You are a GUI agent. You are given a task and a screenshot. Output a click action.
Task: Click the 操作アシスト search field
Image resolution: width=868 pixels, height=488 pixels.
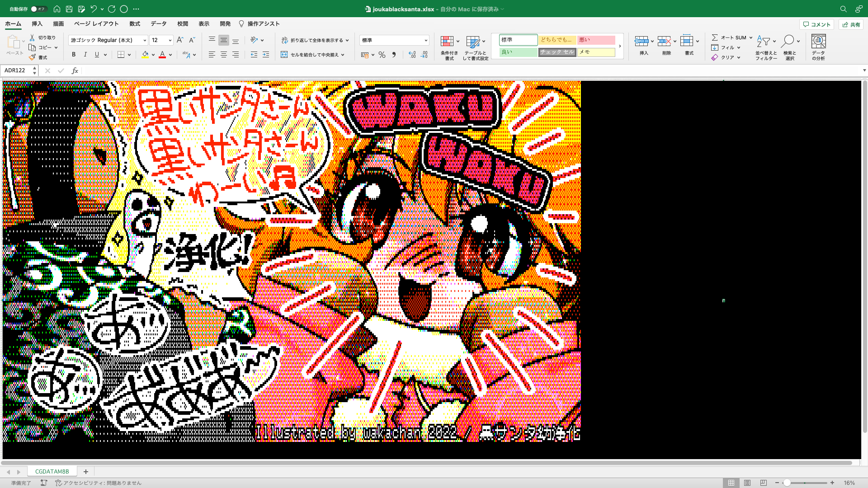[259, 24]
